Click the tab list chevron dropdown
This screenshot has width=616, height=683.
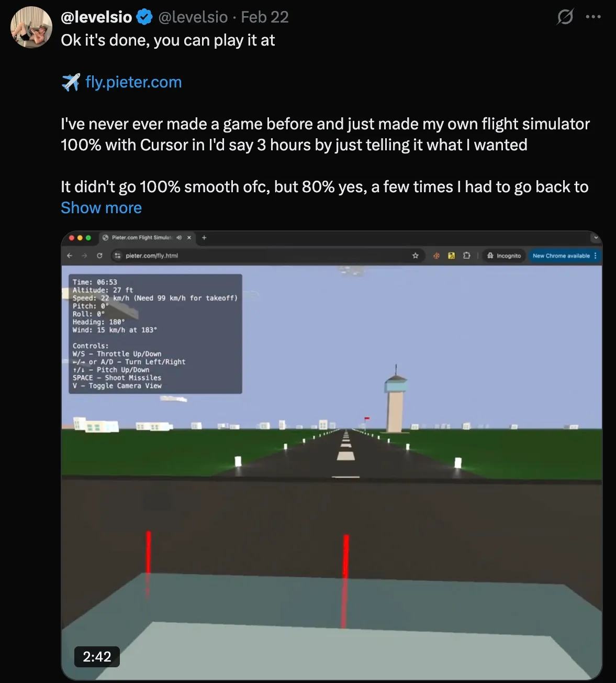(x=596, y=238)
